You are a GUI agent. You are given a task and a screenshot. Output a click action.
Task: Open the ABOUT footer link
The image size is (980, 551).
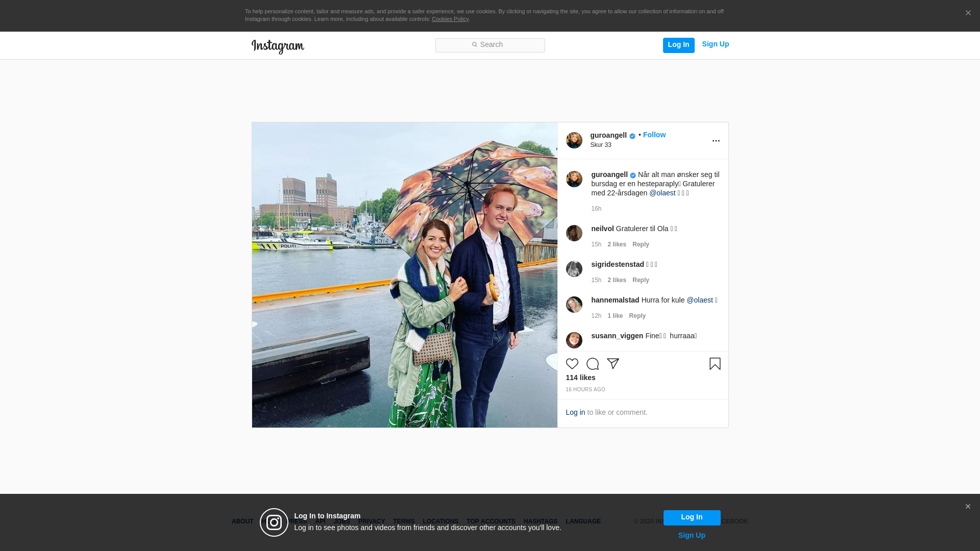pyautogui.click(x=242, y=521)
